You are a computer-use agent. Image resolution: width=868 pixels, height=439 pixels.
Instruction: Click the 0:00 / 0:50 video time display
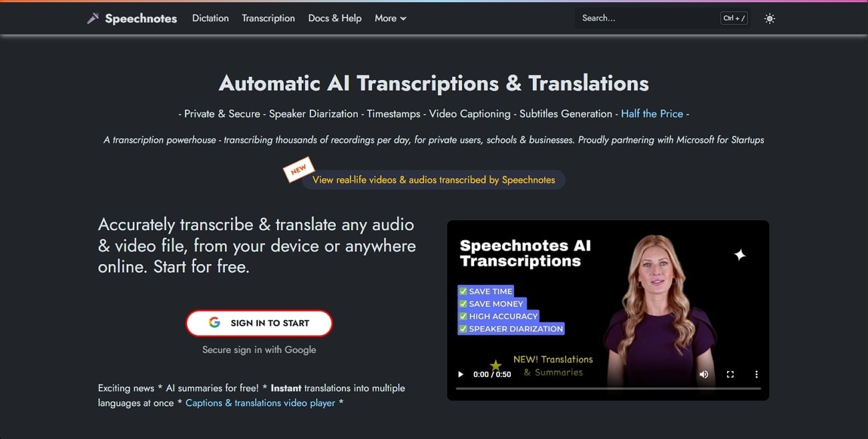[492, 374]
